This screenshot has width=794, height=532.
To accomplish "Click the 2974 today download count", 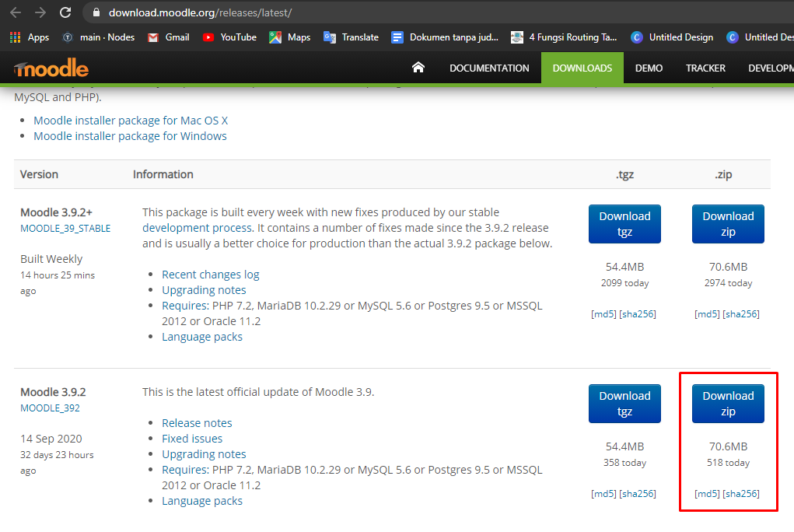I will click(x=728, y=283).
